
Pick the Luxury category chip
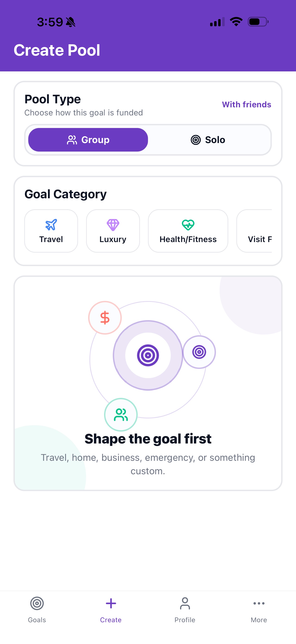pos(113,231)
